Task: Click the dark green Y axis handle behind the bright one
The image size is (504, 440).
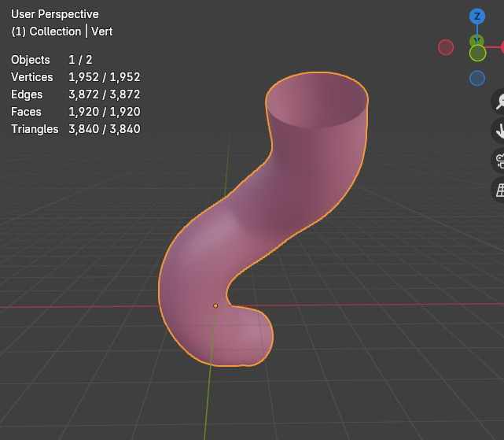Action: click(476, 40)
